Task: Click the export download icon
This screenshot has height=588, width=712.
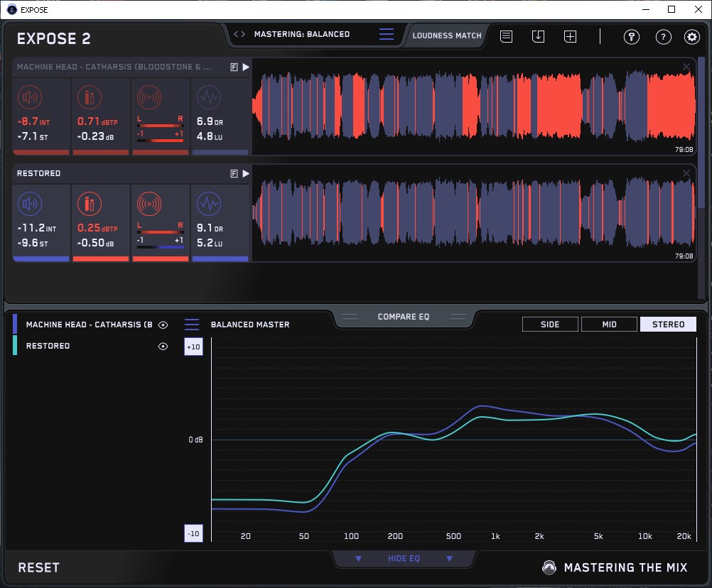Action: [538, 36]
